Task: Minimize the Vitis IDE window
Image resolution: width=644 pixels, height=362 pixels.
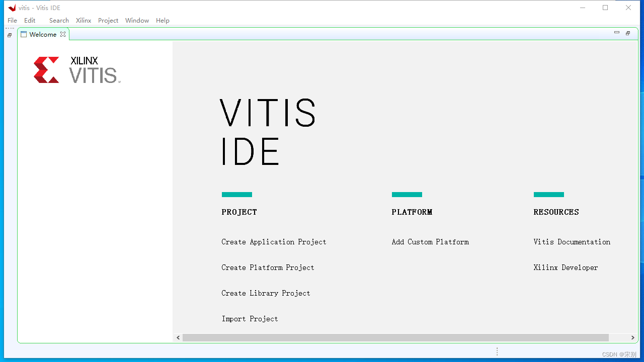Action: click(x=583, y=8)
